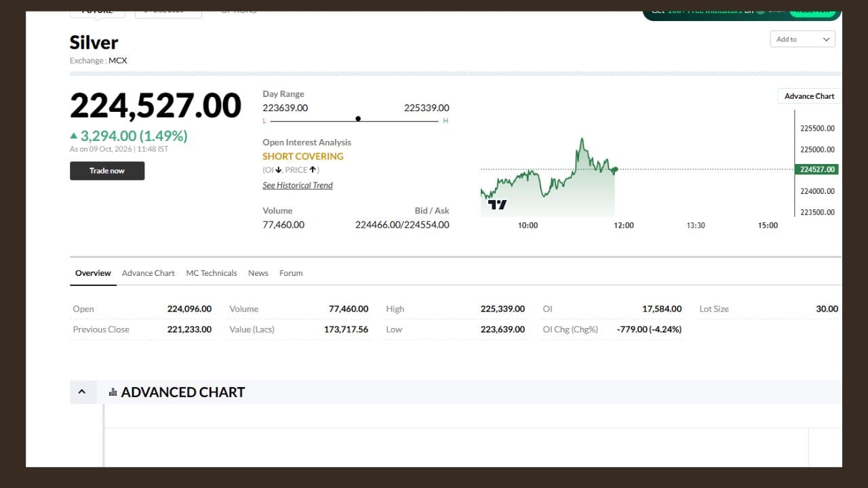Open the Advance Chart tab
The image size is (868, 488).
tap(149, 273)
